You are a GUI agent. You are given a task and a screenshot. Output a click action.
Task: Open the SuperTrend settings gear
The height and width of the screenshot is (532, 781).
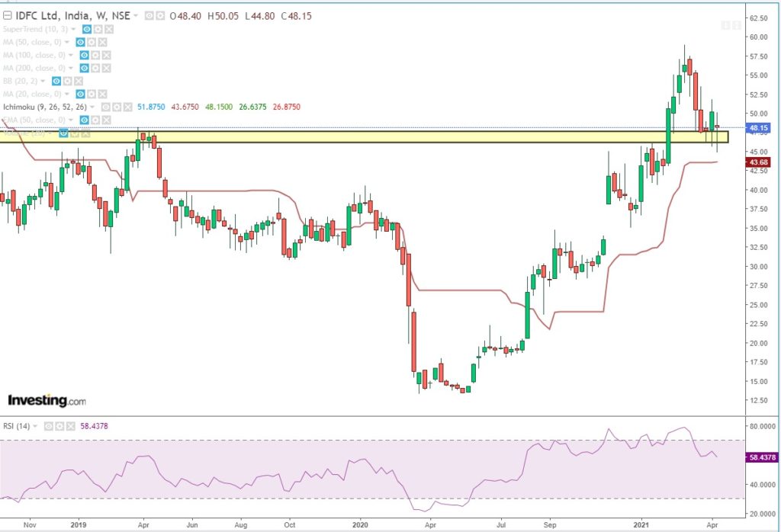click(98, 30)
